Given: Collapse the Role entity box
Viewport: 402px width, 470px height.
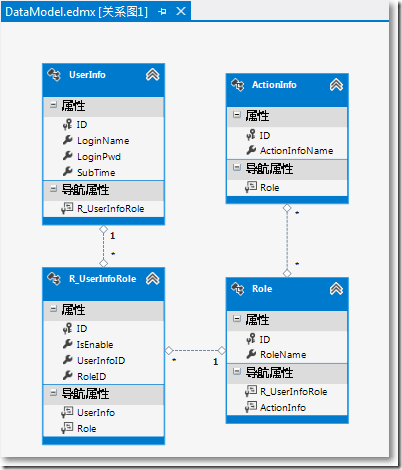Looking at the screenshot, I should (x=336, y=289).
